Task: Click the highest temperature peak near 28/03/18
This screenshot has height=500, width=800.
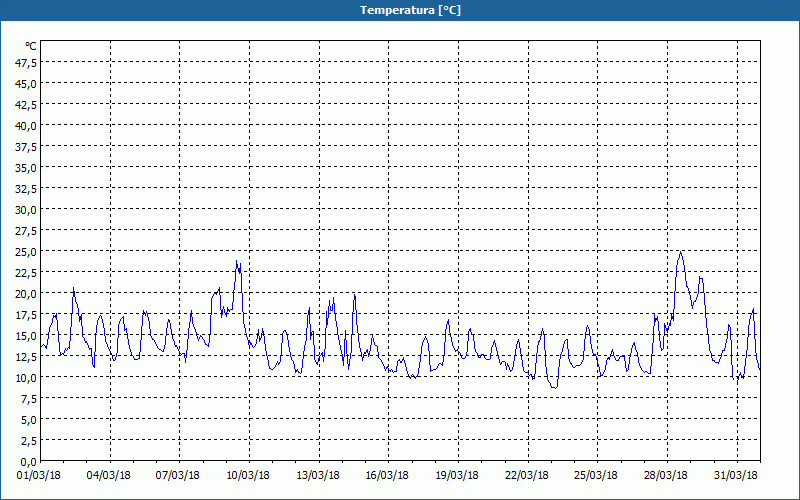Action: point(680,252)
